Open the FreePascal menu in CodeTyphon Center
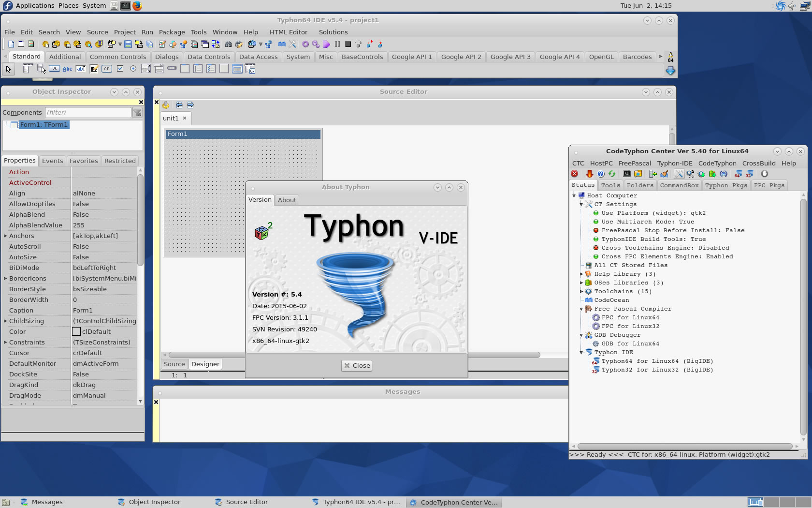812x508 pixels. (x=635, y=164)
